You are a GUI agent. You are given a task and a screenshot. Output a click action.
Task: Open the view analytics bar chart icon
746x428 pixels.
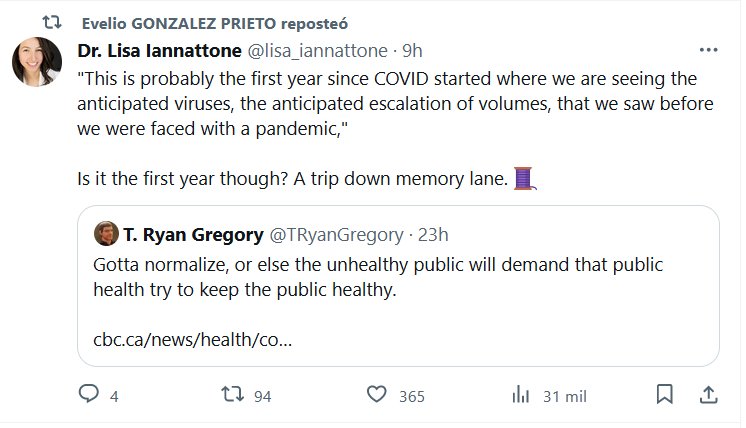coord(520,395)
